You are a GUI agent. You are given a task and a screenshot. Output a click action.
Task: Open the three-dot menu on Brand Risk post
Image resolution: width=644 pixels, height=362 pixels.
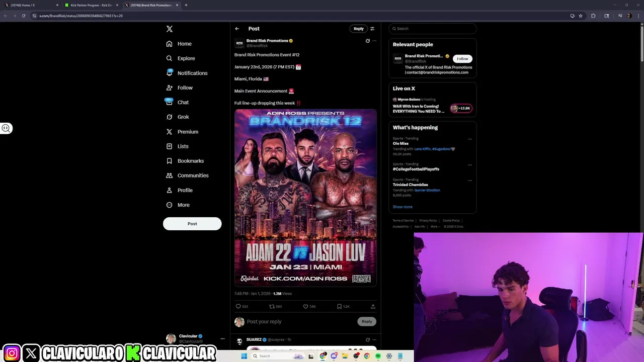point(374,41)
